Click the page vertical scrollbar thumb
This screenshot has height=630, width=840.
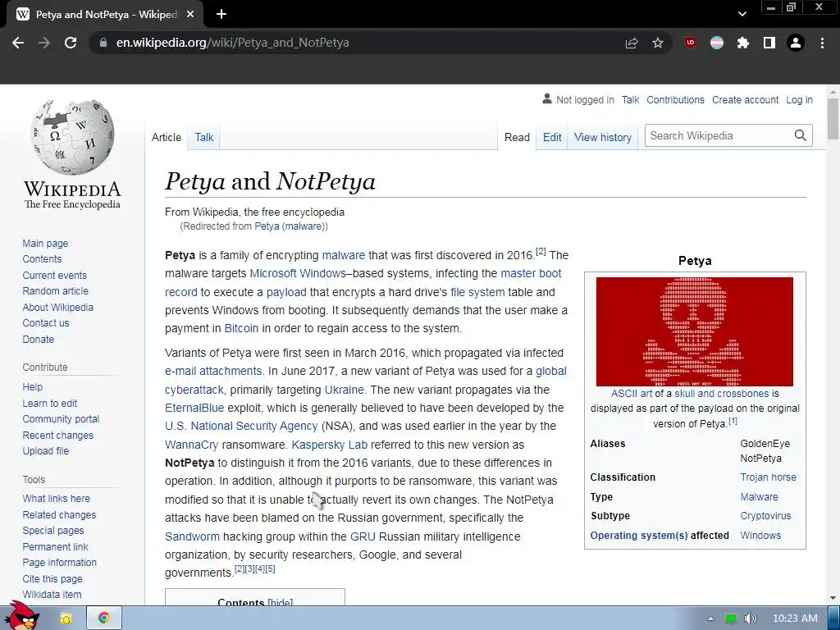coord(833,119)
